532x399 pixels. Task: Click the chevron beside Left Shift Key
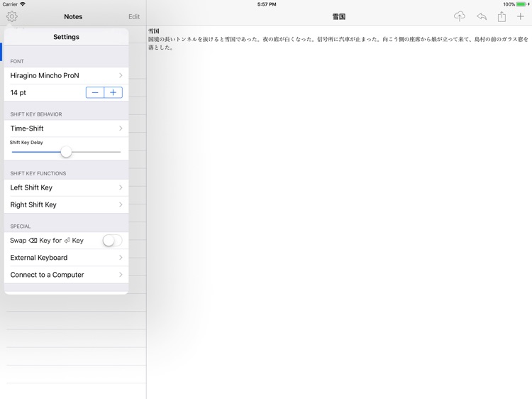(121, 187)
